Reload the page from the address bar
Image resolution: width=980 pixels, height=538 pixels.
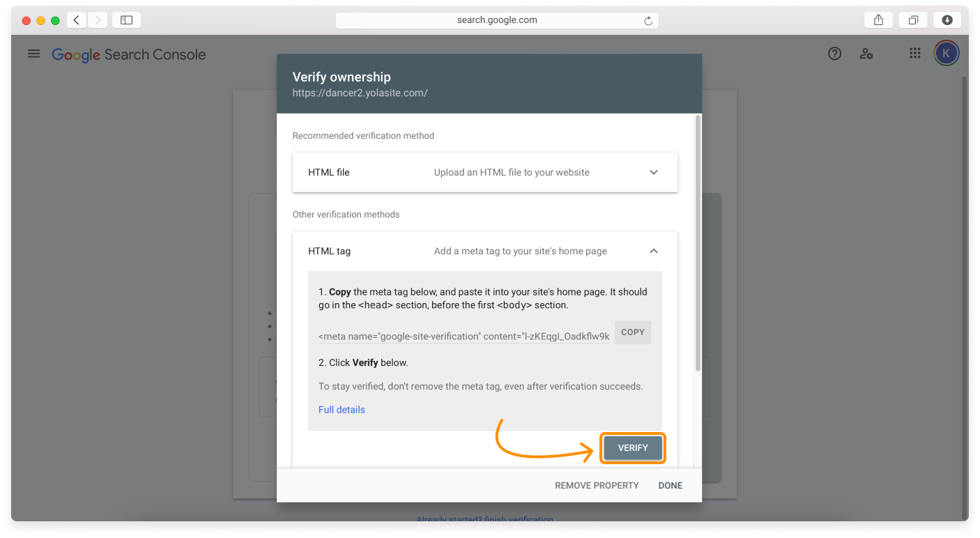[x=648, y=20]
